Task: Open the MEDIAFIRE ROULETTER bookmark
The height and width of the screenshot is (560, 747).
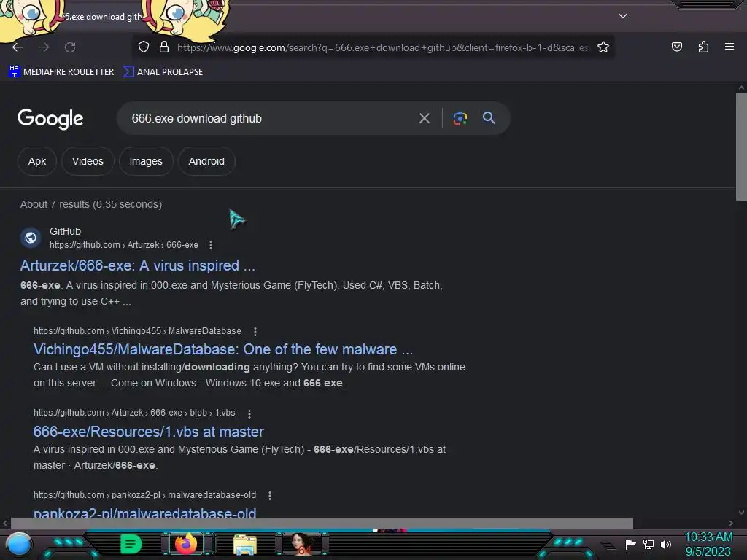Action: (x=61, y=72)
